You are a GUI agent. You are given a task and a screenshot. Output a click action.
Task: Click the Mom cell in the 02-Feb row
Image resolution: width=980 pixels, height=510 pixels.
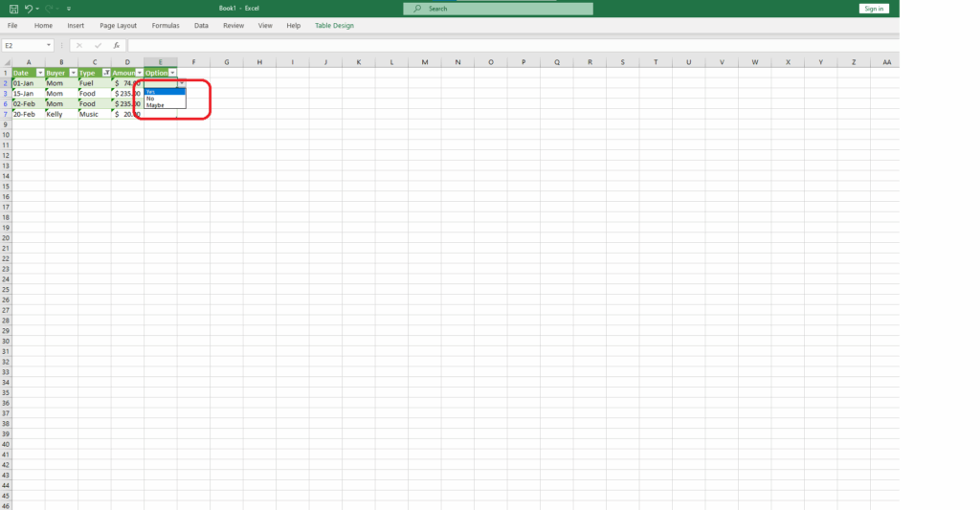[x=61, y=103]
